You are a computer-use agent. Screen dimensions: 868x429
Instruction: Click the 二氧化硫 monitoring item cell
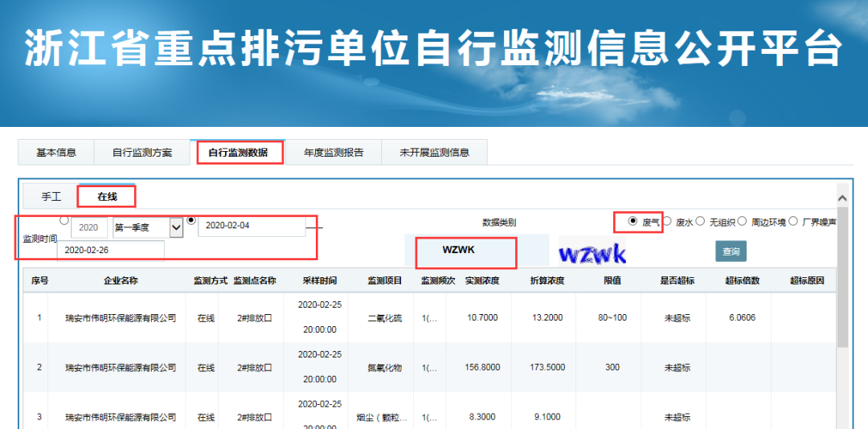click(x=385, y=318)
